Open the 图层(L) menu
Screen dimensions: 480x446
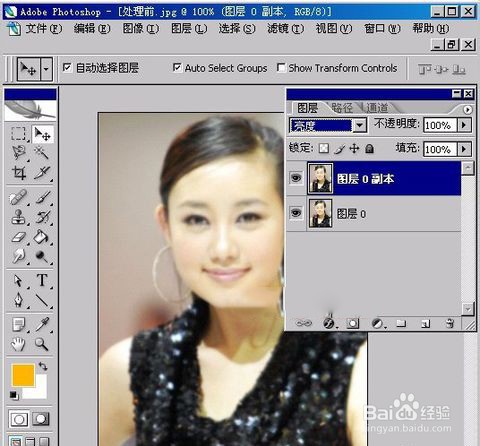(189, 29)
